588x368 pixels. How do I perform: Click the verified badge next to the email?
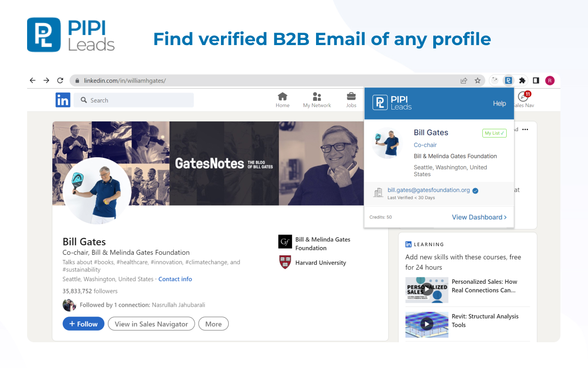[x=475, y=190]
